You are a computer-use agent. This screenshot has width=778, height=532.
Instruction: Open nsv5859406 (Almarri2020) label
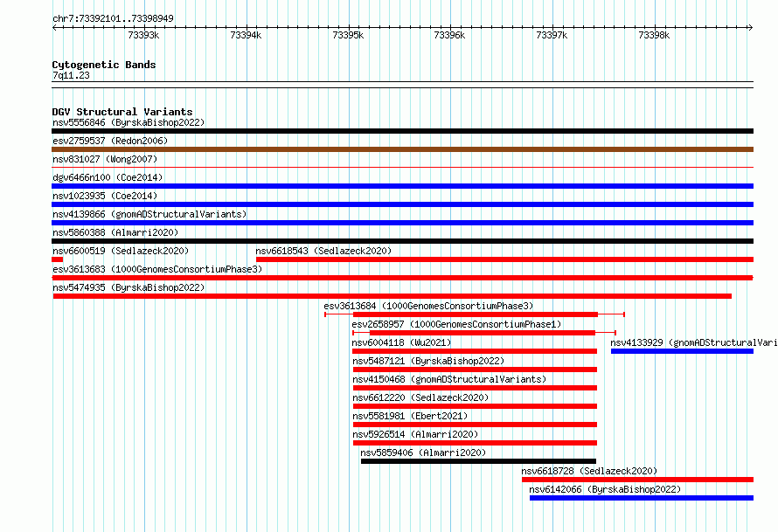tap(423, 453)
